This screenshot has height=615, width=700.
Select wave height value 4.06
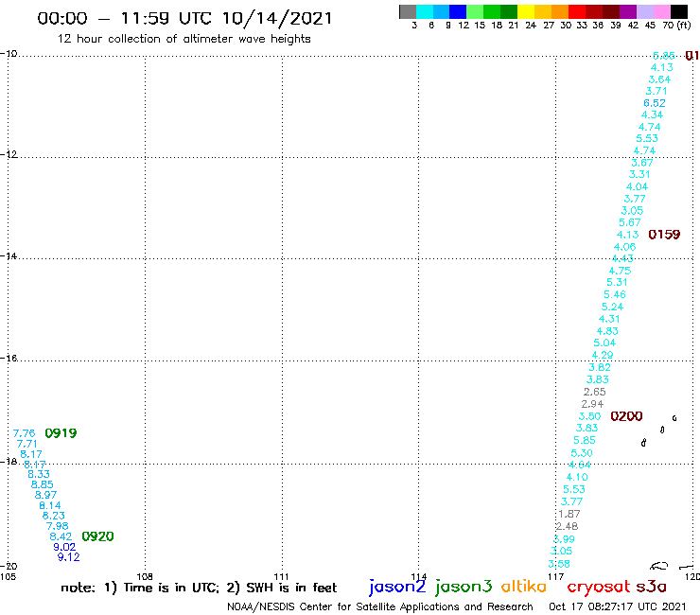pos(624,247)
